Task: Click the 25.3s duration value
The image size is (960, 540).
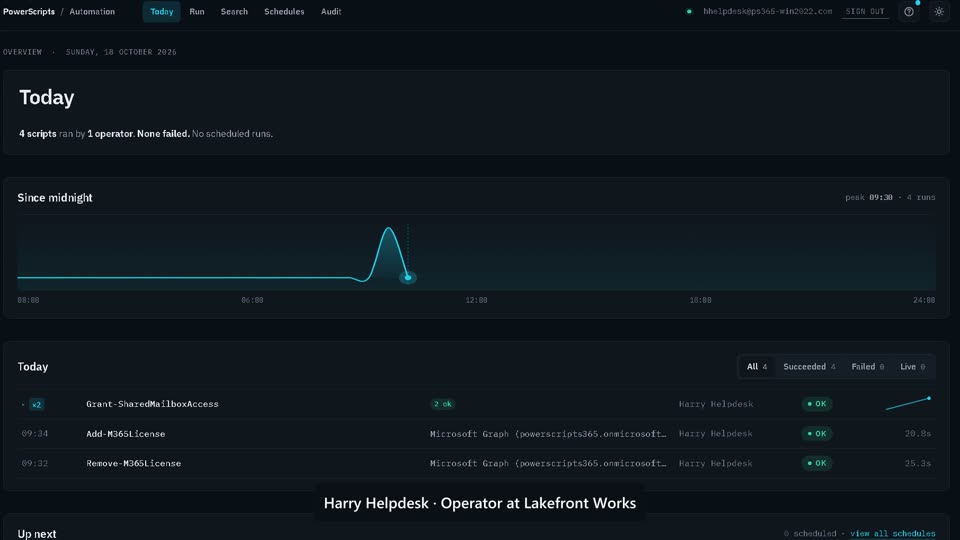Action: coord(918,463)
